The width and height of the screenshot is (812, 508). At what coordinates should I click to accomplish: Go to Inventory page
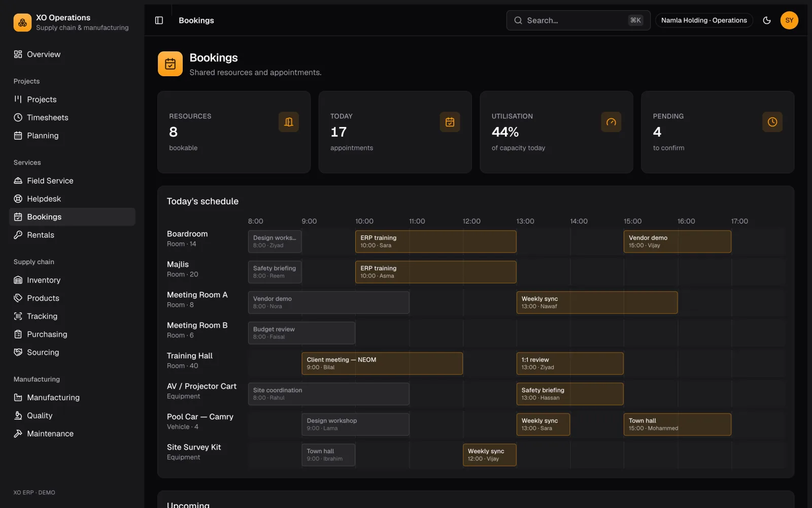tap(72, 280)
